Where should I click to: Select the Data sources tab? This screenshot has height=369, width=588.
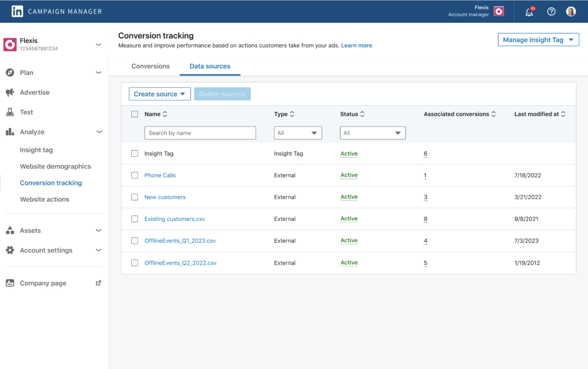[210, 66]
